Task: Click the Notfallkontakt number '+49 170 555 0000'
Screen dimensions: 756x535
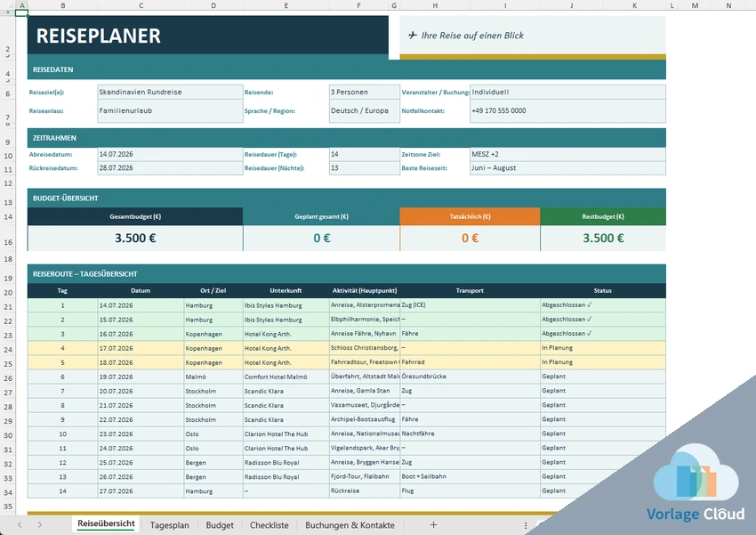Action: pyautogui.click(x=568, y=111)
